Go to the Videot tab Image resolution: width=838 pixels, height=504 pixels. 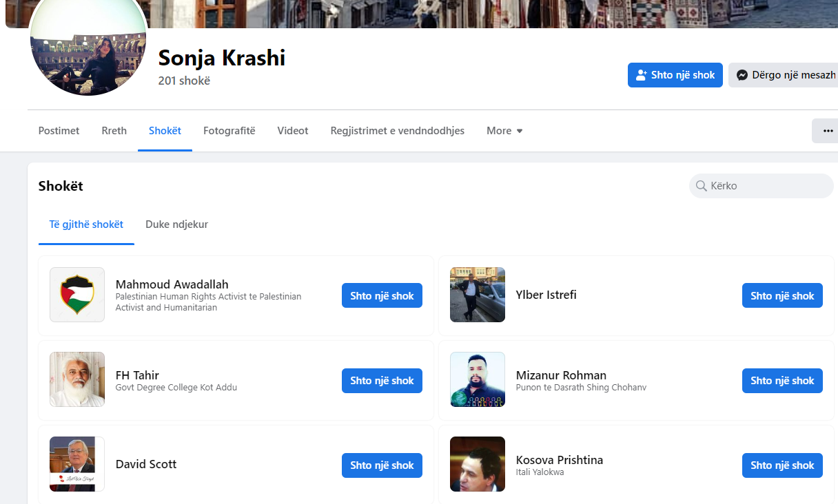(x=293, y=131)
